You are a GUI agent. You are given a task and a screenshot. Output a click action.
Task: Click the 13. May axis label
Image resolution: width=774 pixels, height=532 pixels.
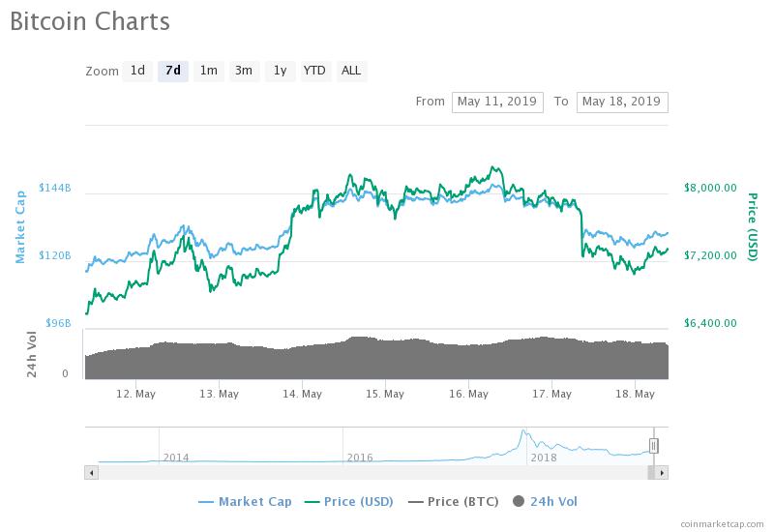219,394
